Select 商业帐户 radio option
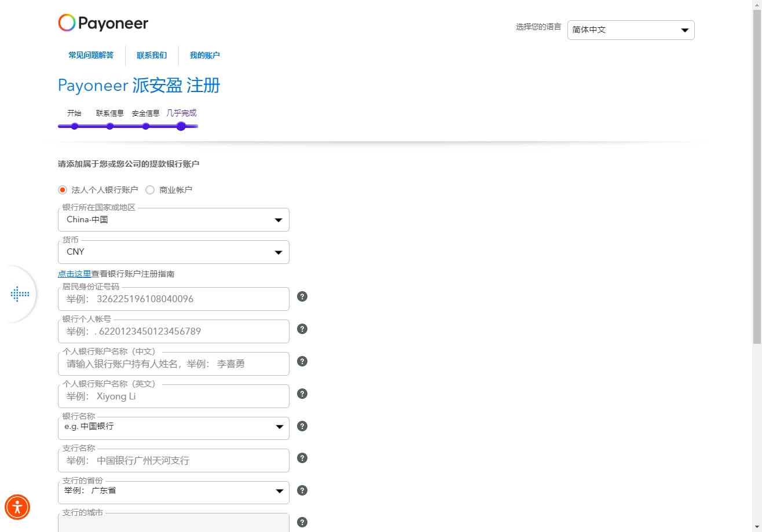Screen dimensions: 762x532 click(x=150, y=190)
